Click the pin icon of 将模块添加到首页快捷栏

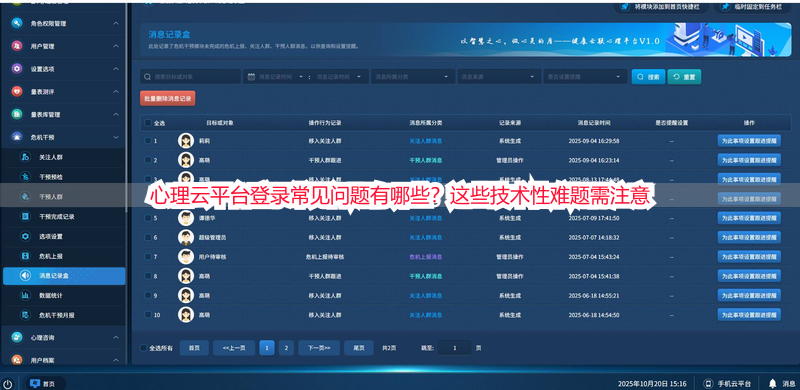[624, 7]
